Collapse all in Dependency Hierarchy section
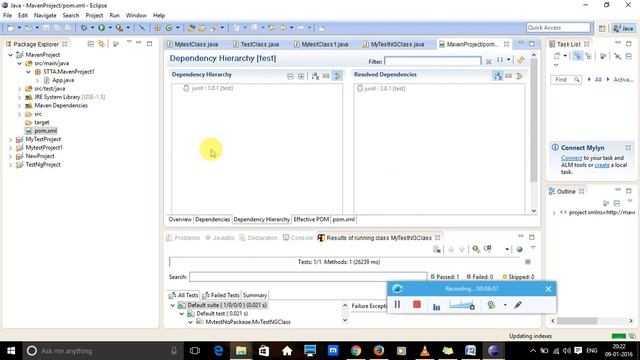Viewport: 640px width, 360px height. [x=290, y=76]
